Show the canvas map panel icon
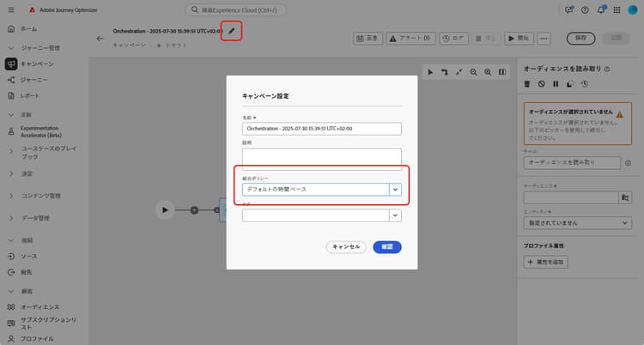 click(502, 72)
